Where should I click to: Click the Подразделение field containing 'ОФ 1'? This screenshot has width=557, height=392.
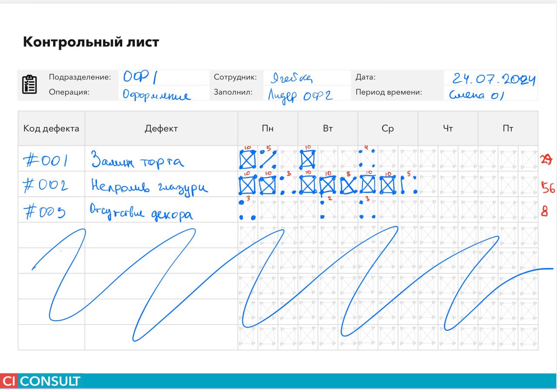(164, 77)
